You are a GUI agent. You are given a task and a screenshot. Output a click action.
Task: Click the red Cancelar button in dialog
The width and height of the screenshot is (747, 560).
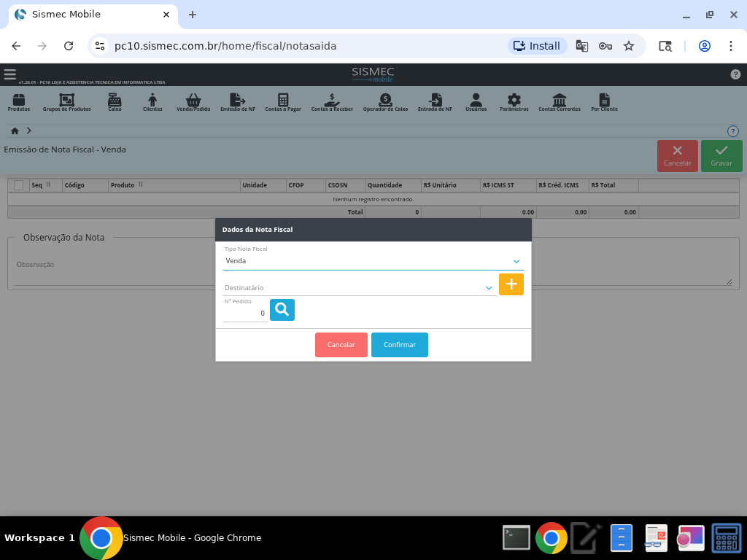[x=341, y=345]
